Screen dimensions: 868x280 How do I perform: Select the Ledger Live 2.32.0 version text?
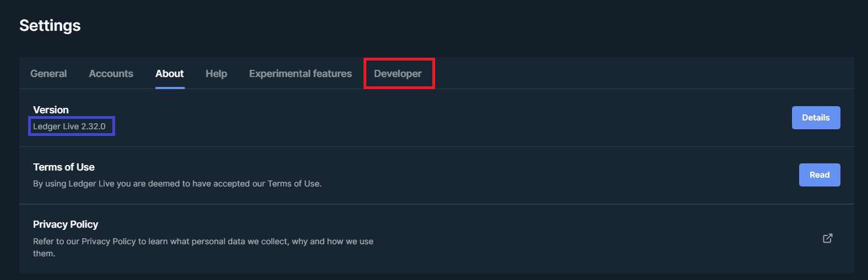click(69, 127)
